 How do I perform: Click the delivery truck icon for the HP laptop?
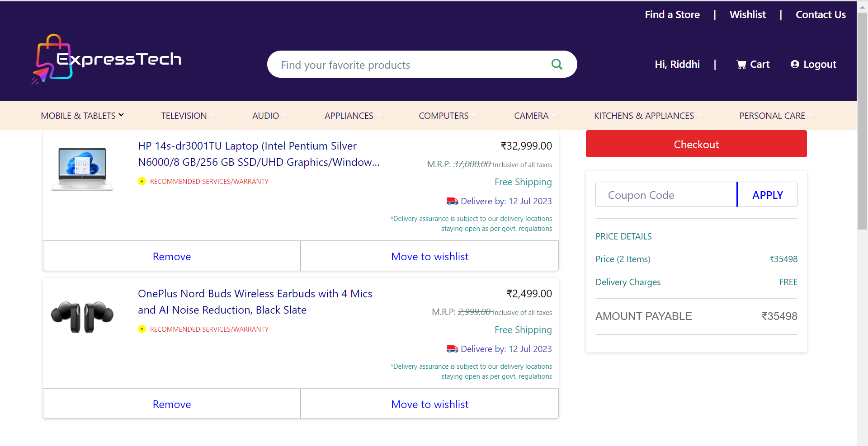tap(452, 201)
